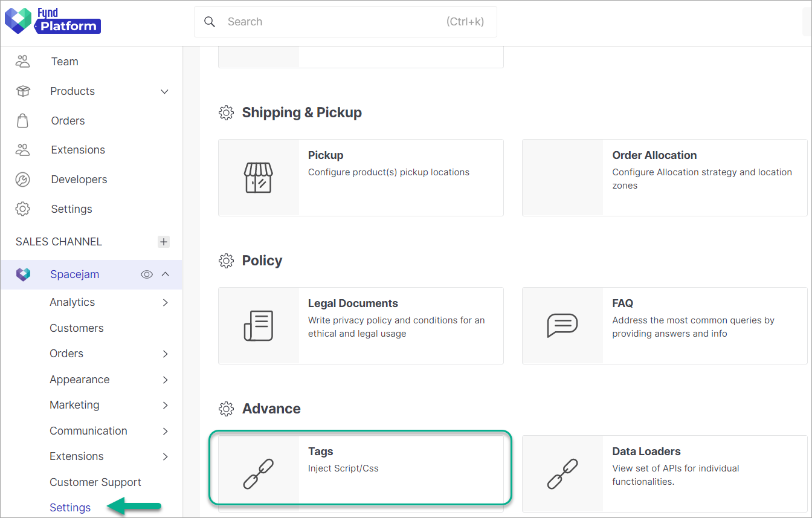Click 'Configure product(s) pickup locations' text
The image size is (812, 518).
tap(388, 172)
